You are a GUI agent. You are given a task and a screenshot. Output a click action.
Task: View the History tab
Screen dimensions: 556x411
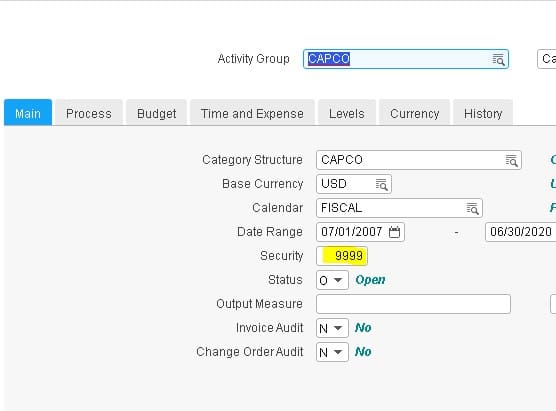tap(483, 113)
